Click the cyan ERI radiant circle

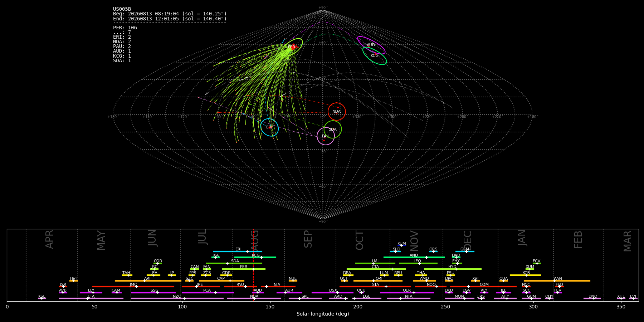coord(269,127)
